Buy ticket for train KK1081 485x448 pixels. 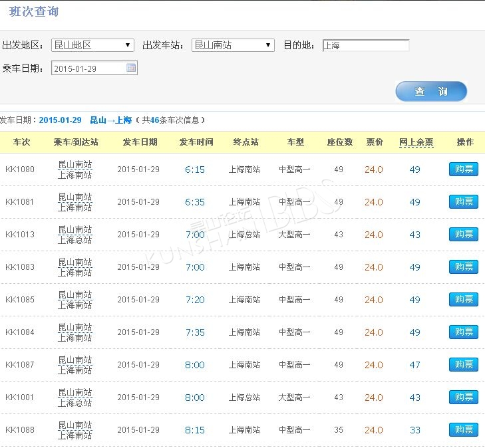coord(463,202)
